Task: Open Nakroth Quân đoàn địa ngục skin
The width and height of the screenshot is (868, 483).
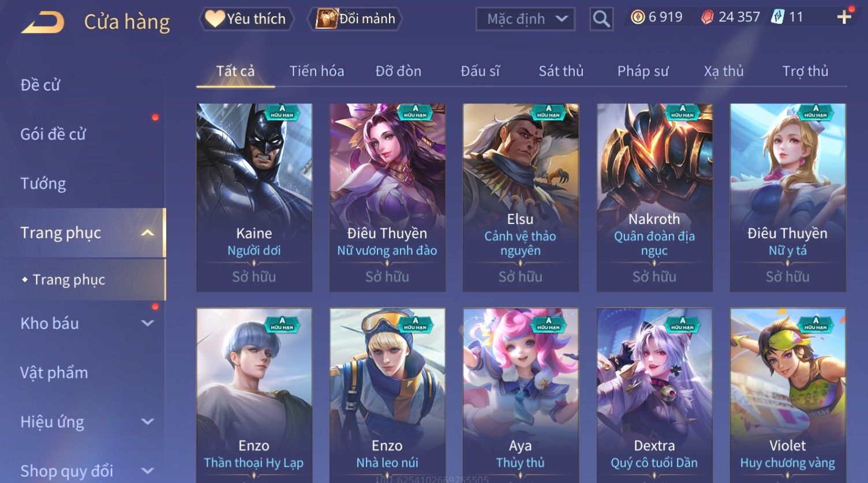Action: tap(654, 197)
